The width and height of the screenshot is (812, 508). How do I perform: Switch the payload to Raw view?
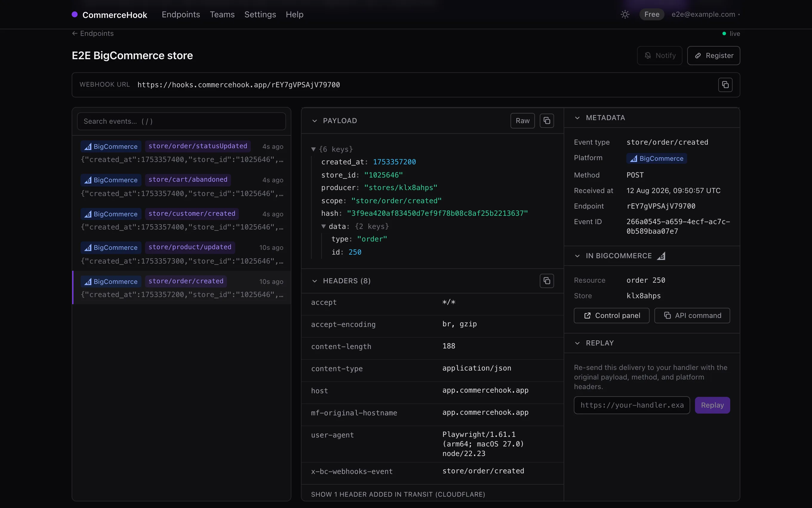click(x=522, y=121)
